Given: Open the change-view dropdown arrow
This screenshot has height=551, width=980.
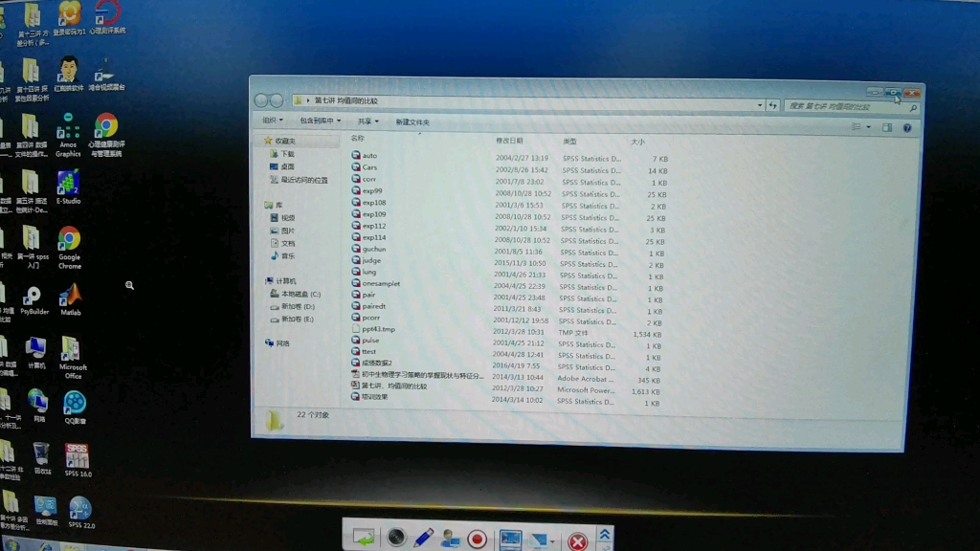Looking at the screenshot, I should pyautogui.click(x=869, y=127).
